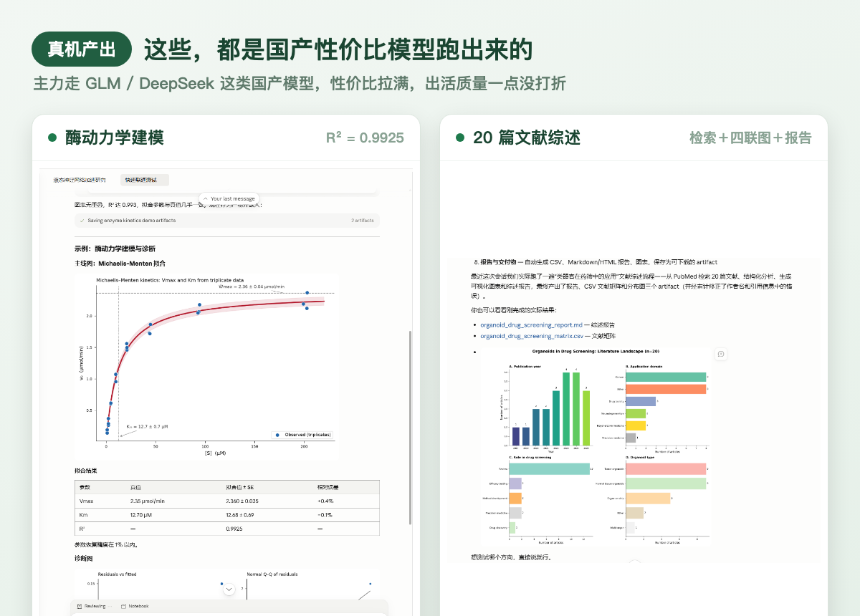
Task: Click the '0.9925' R² table cell
Action: tap(233, 529)
